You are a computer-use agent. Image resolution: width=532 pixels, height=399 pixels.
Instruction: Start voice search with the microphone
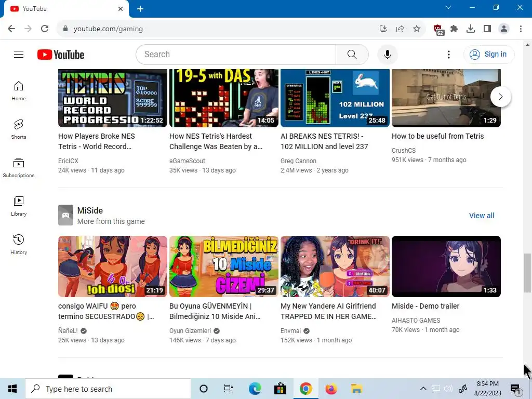(387, 54)
